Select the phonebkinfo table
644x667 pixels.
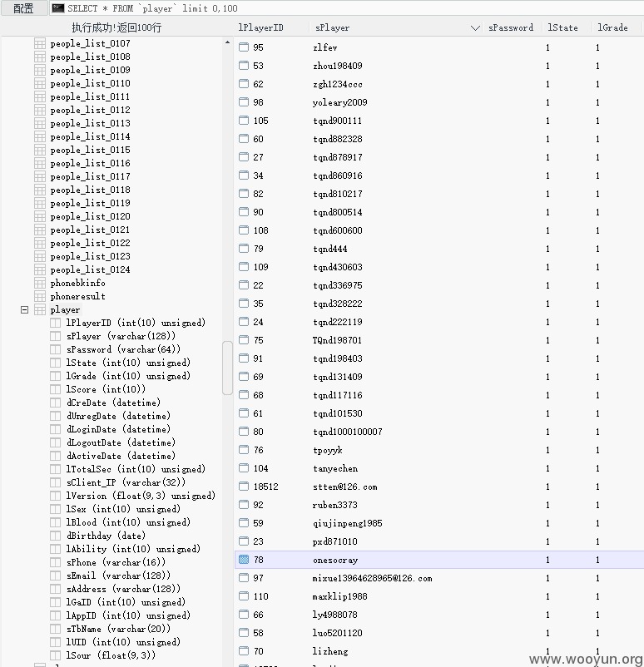78,284
